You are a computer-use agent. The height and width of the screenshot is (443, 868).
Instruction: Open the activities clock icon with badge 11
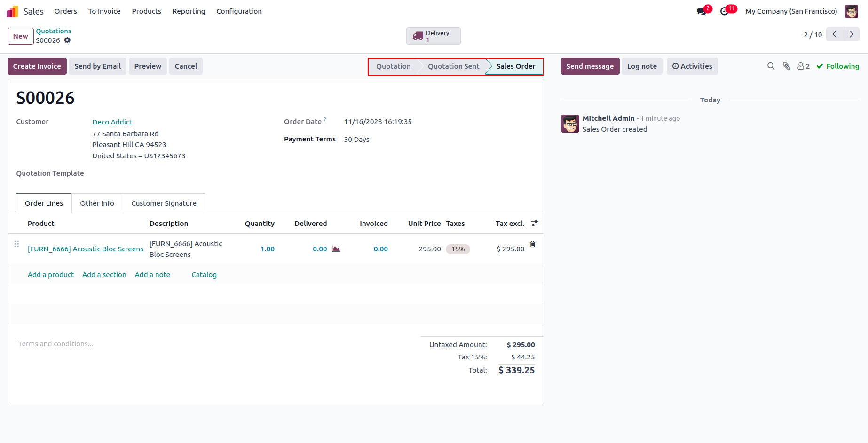click(725, 11)
